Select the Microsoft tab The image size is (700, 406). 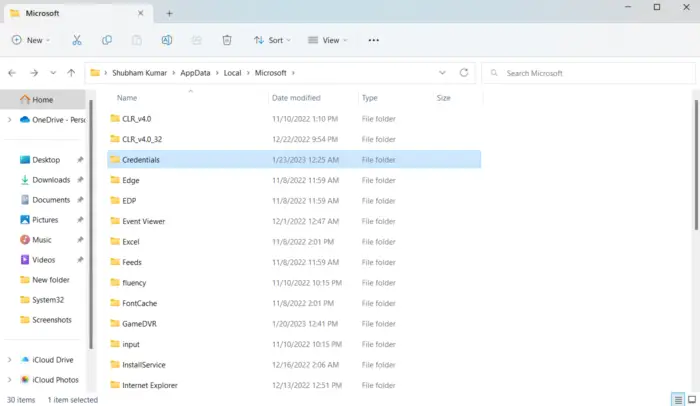(79, 13)
